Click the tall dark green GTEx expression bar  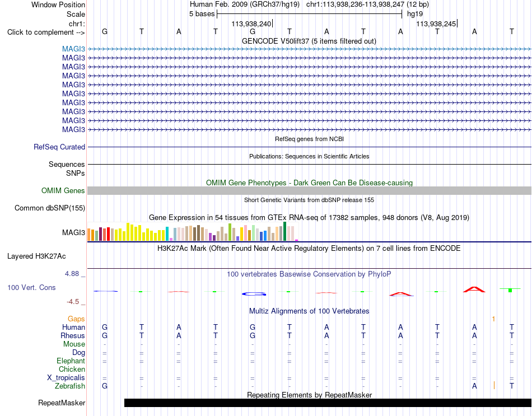pyautogui.click(x=284, y=231)
